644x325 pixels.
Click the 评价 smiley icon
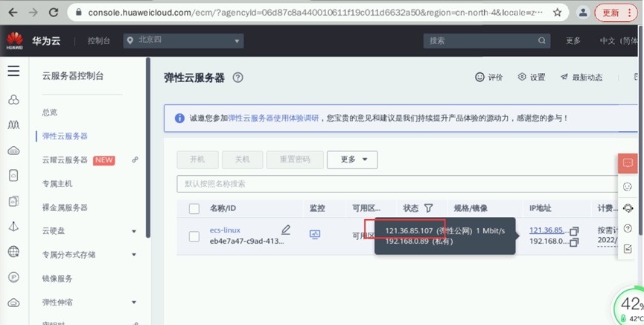(479, 77)
